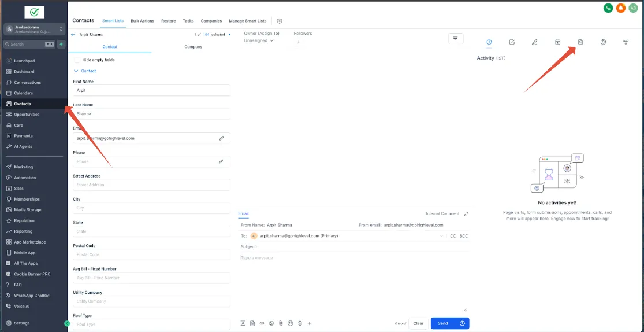Image resolution: width=644 pixels, height=332 pixels.
Task: Click the attachment paperclip icon in composer
Action: 281,323
